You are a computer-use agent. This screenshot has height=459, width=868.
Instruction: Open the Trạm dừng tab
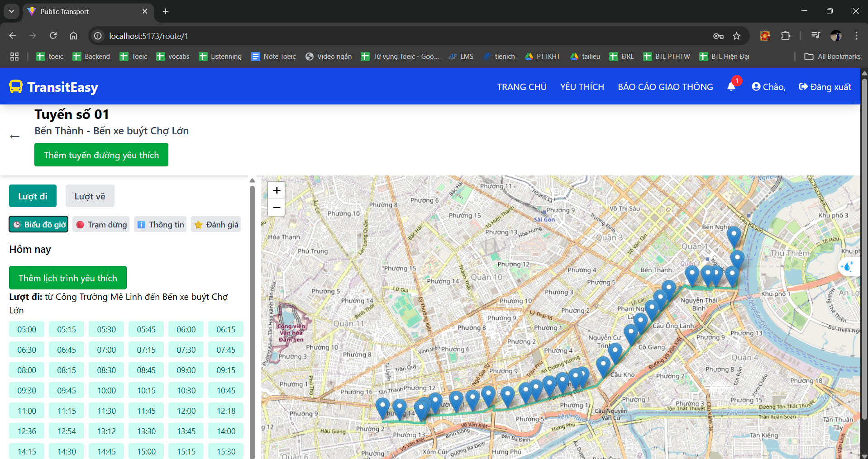101,225
